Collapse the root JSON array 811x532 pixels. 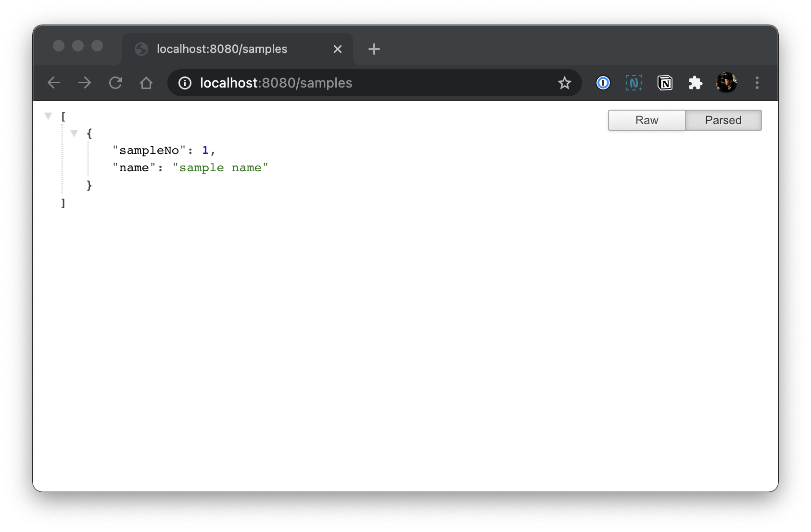[48, 116]
